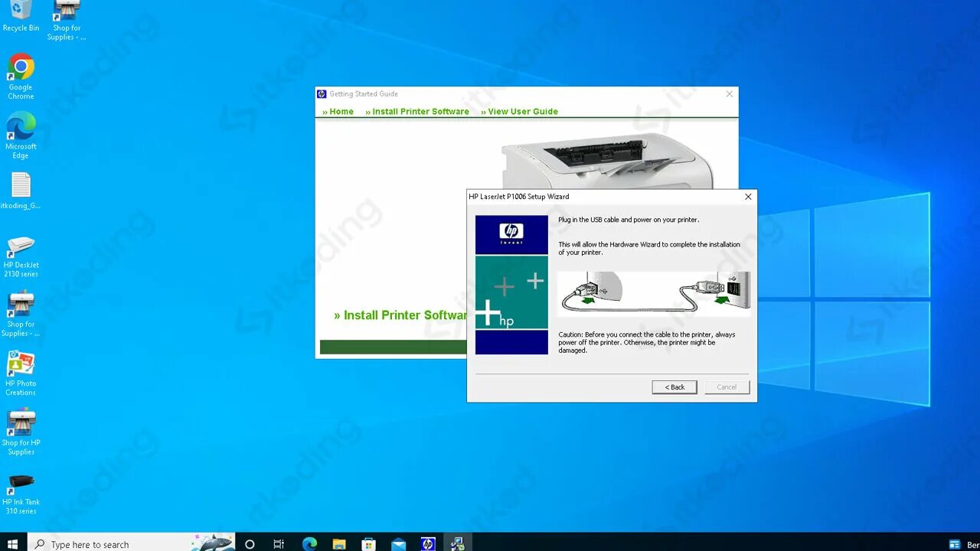Select the itkoding_G text file on desktop
The image size is (980, 551).
click(x=21, y=191)
